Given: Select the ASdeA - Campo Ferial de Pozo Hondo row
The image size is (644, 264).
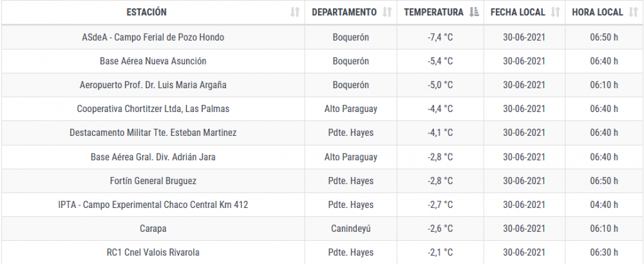Looking at the screenshot, I should (153, 37).
